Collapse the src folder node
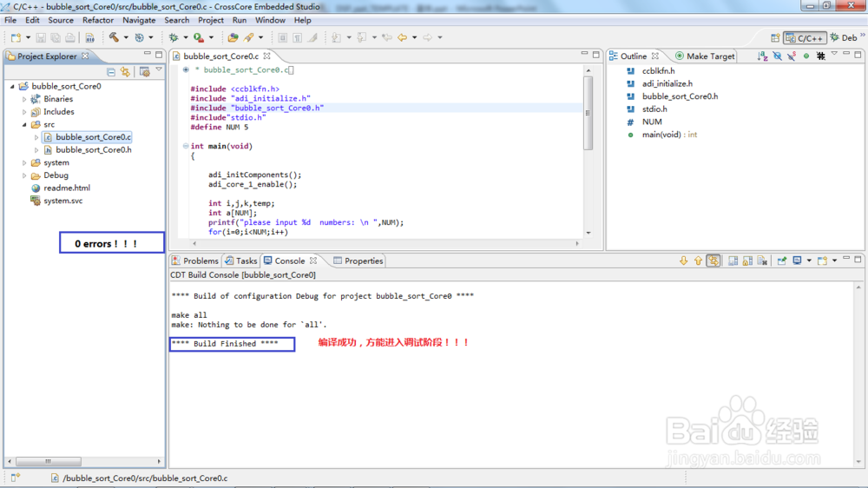The image size is (868, 488). pyautogui.click(x=24, y=125)
